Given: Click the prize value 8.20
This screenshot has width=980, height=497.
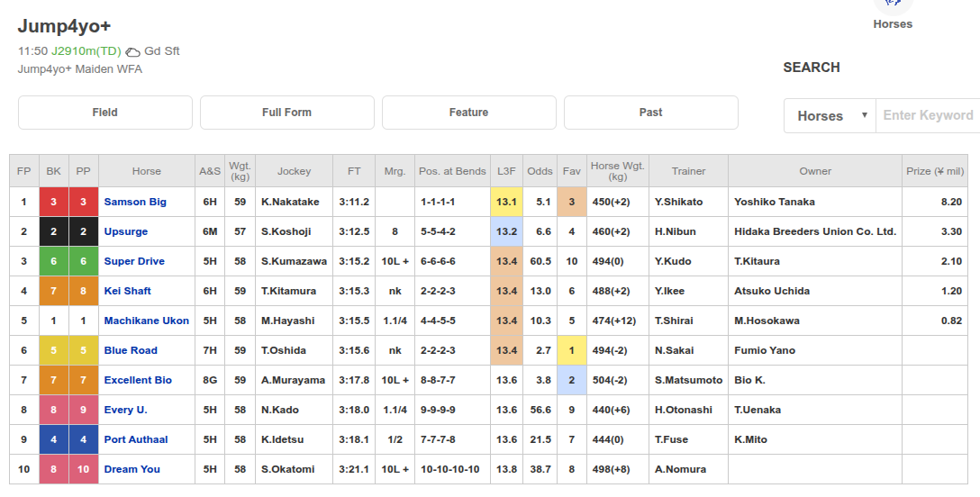Looking at the screenshot, I should point(951,202).
